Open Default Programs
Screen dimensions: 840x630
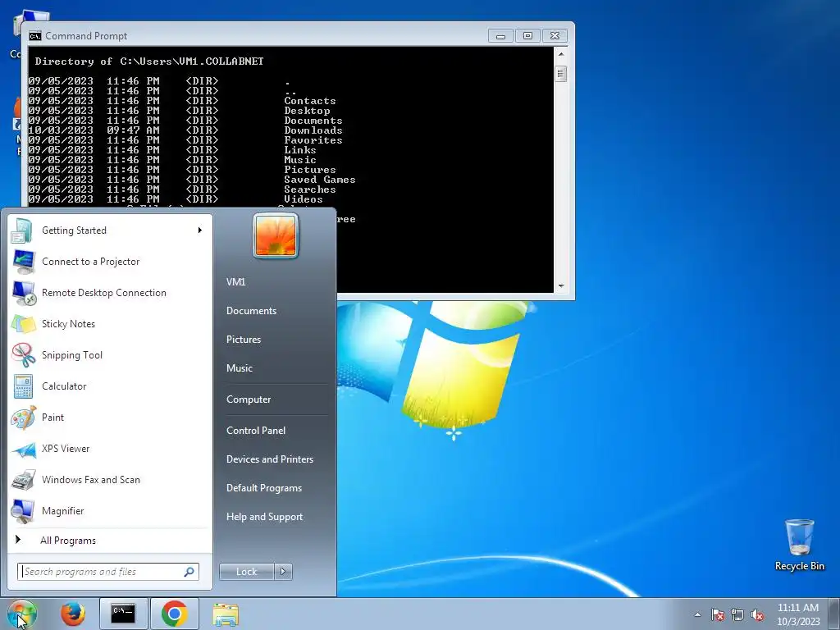tap(263, 488)
